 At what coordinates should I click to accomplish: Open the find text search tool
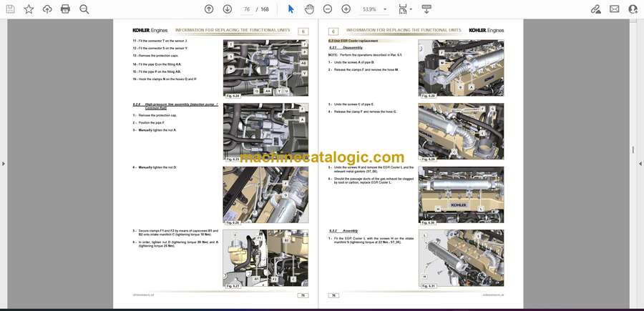click(84, 9)
